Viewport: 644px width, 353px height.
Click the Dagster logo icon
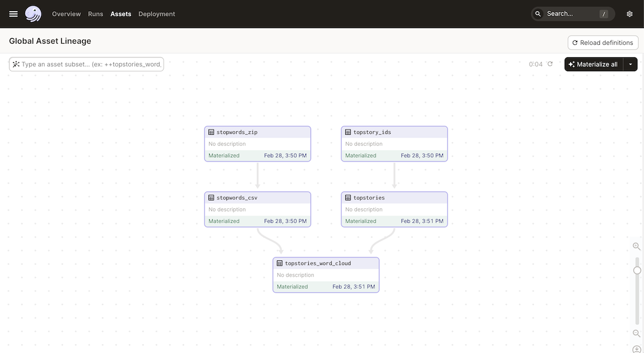[34, 14]
